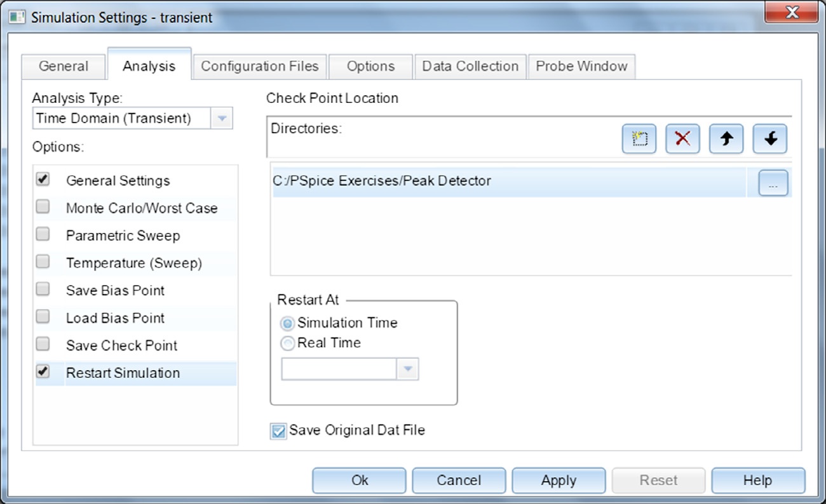This screenshot has height=504, width=826.
Task: Expand the Restart At time dropdown
Action: click(408, 369)
